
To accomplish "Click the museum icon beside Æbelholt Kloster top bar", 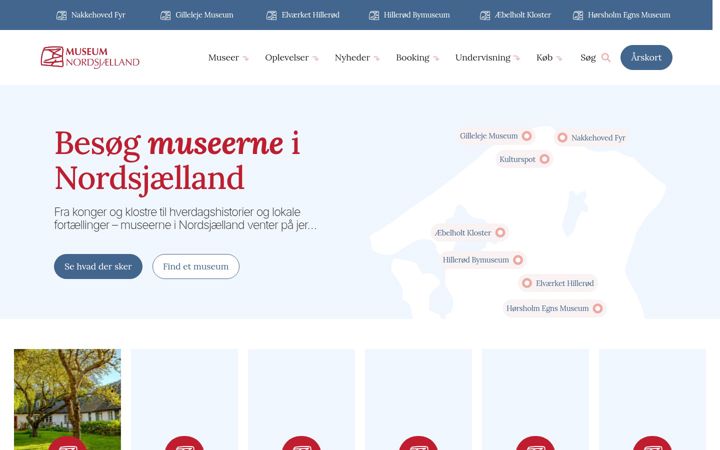I will (x=485, y=15).
